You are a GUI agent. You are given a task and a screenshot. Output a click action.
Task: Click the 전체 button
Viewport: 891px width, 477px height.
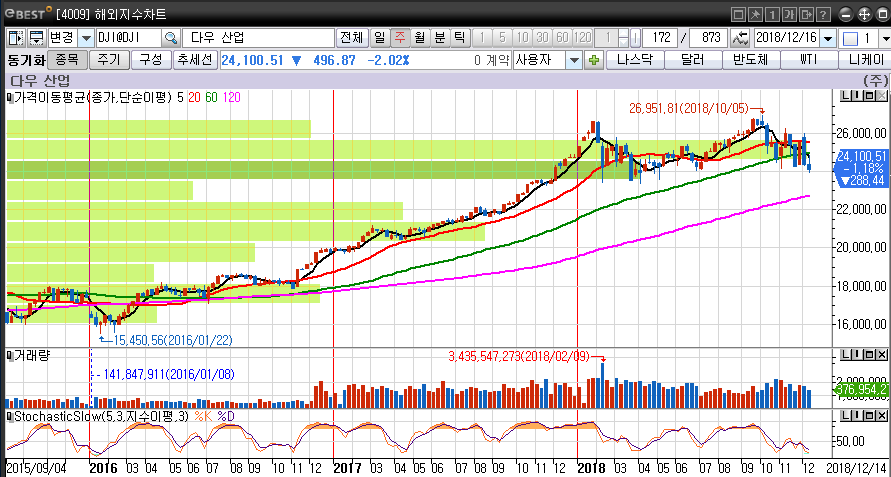coord(351,37)
